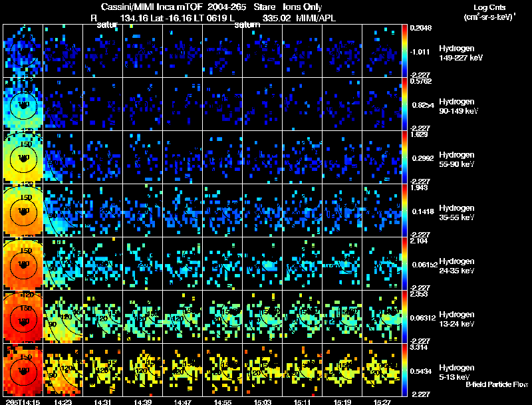
Task: Click the "Stare Ions Only" header text
Action: tap(288, 7)
